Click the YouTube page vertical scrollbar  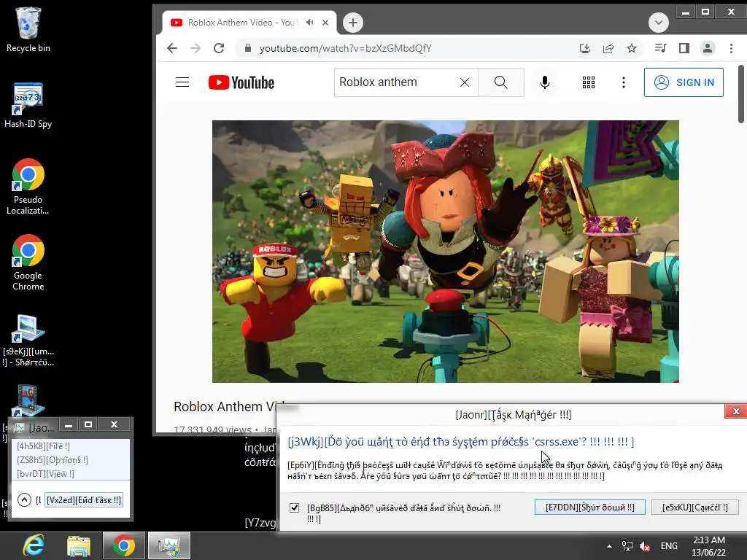[741, 94]
